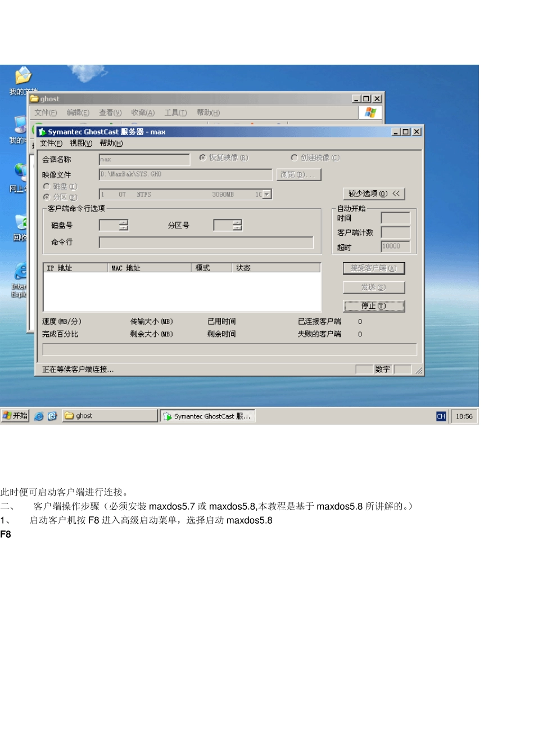Viewport: 534px width, 756px height.
Task: Open 查看 menu in ghost window
Action: (x=110, y=112)
